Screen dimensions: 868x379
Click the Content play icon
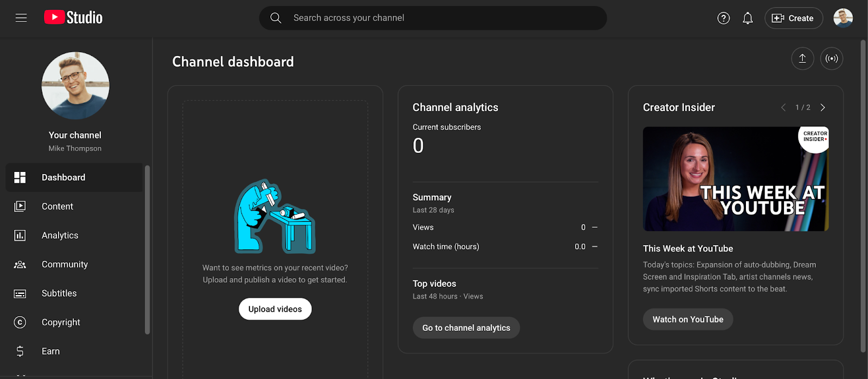click(20, 206)
